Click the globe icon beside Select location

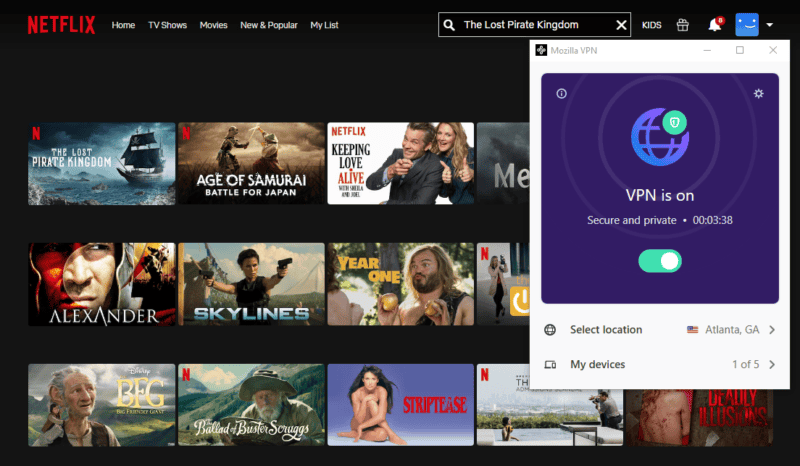(x=550, y=330)
